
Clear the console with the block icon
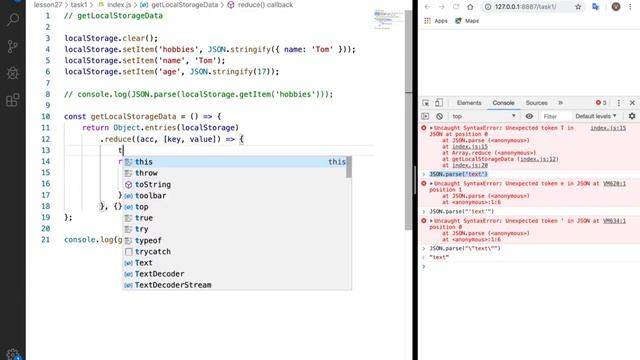(439, 116)
